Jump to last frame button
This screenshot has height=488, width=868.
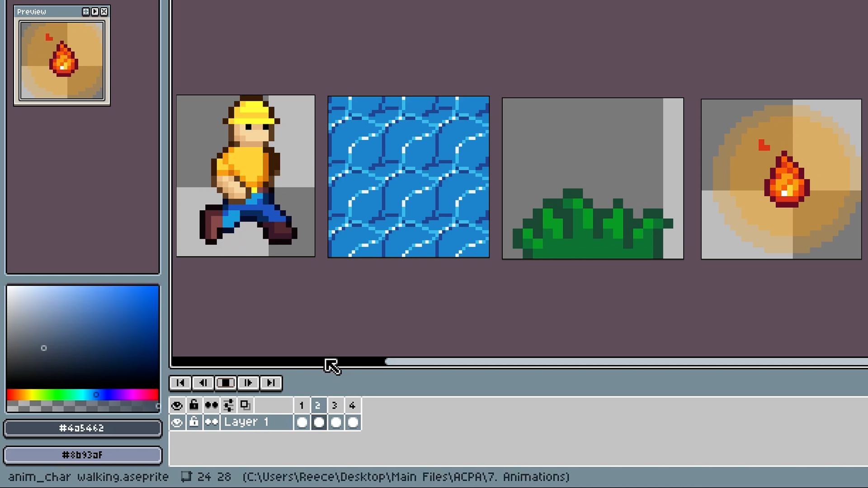pyautogui.click(x=271, y=383)
